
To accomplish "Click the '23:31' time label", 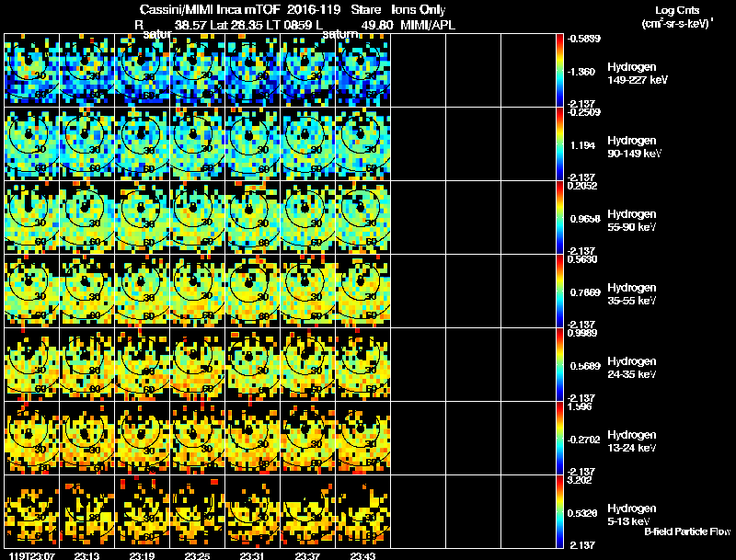I will coord(252,556).
